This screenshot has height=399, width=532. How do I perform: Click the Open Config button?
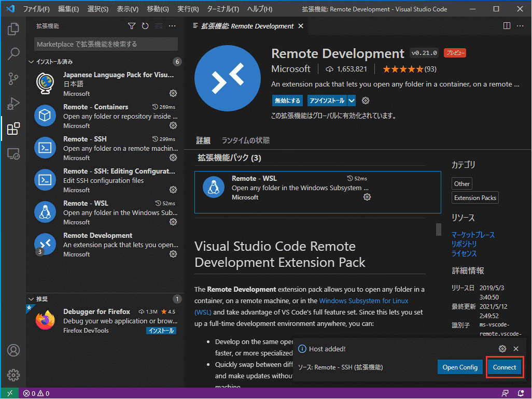[x=460, y=367]
